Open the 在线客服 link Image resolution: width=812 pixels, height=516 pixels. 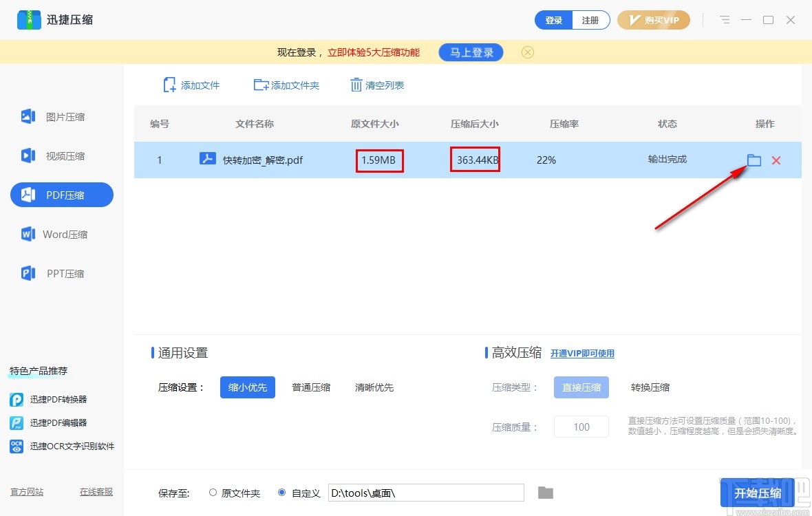[96, 492]
